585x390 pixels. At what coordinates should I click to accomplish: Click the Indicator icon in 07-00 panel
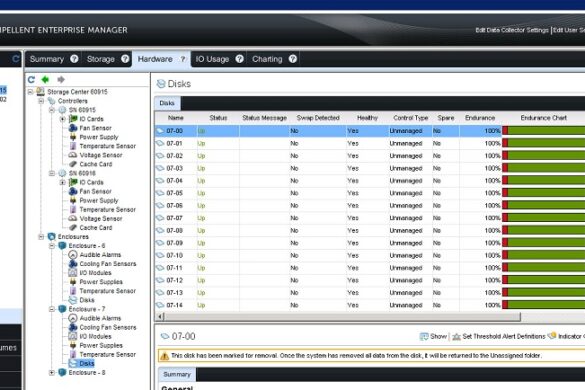(552, 336)
